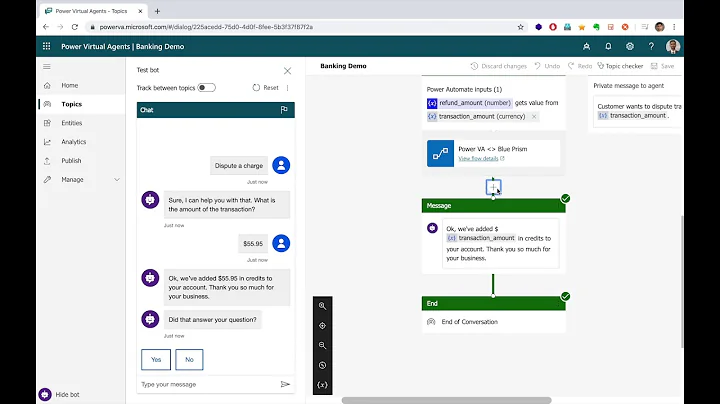
Task: Expand the Manage section chevron
Action: [x=117, y=180]
